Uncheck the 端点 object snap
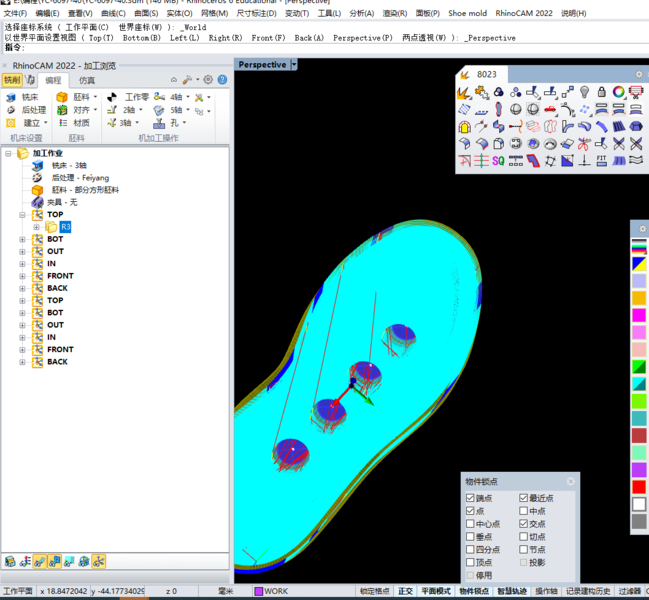Screen dimensions: 649x600 tap(471, 498)
